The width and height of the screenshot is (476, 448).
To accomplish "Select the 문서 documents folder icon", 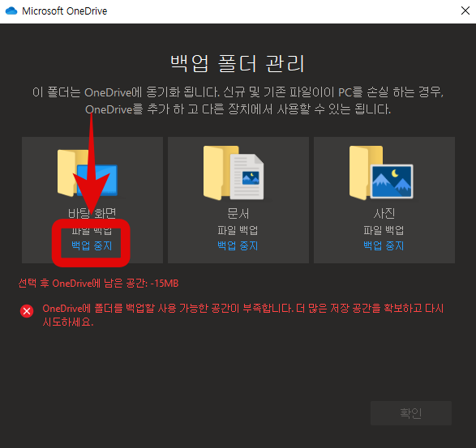I will [234, 173].
